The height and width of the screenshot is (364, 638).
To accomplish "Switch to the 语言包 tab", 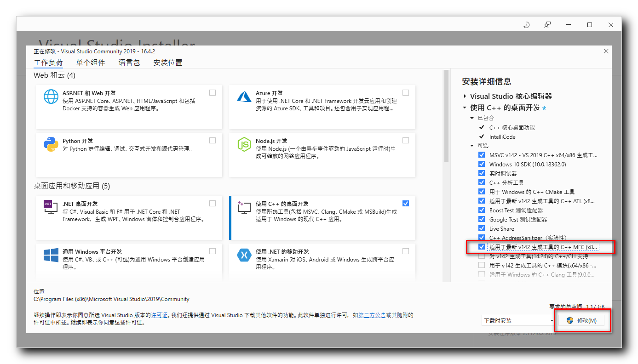I will (129, 63).
